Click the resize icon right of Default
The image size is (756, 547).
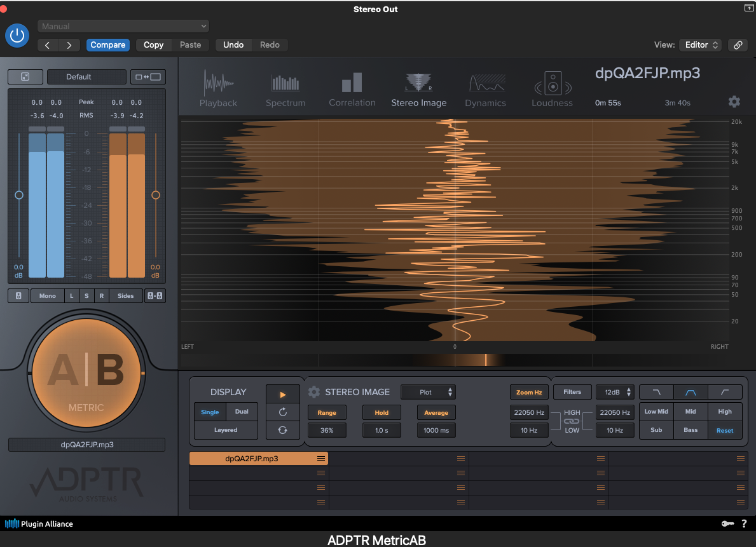(148, 77)
